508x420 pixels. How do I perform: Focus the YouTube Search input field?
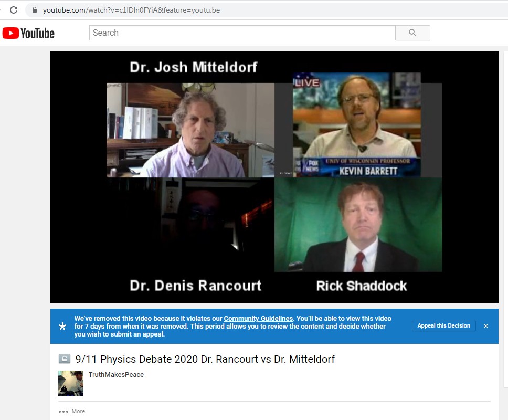(x=242, y=33)
